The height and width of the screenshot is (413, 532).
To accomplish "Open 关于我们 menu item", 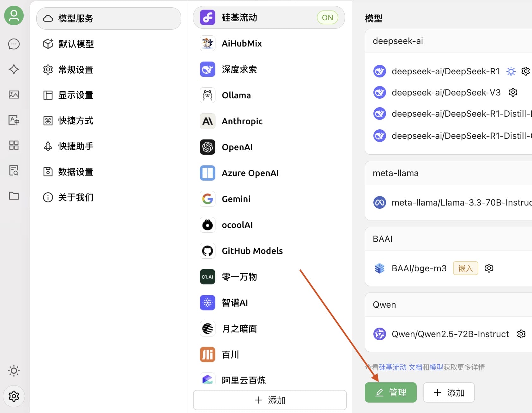I will (x=109, y=198).
